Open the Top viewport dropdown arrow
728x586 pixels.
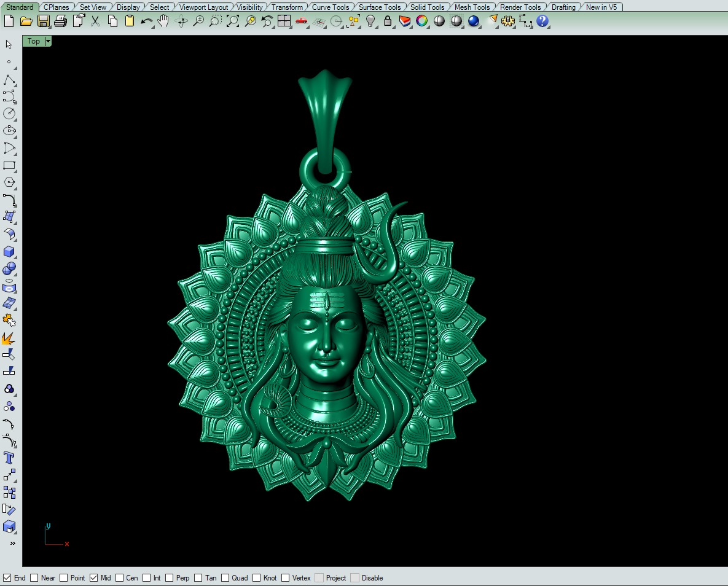pos(48,41)
